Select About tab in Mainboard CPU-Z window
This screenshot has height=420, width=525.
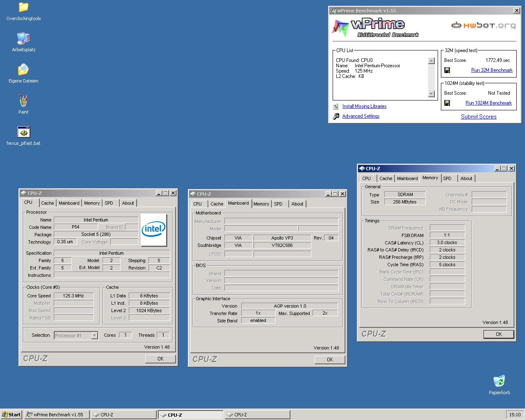(x=297, y=204)
